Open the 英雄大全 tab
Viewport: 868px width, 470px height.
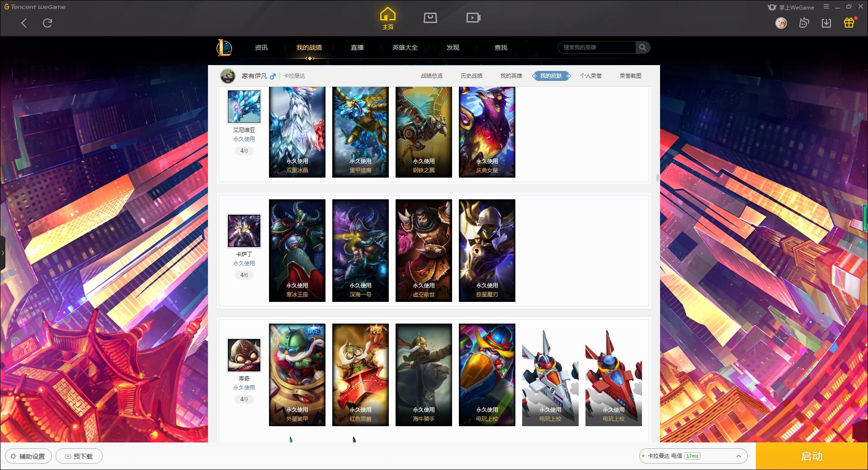click(405, 47)
